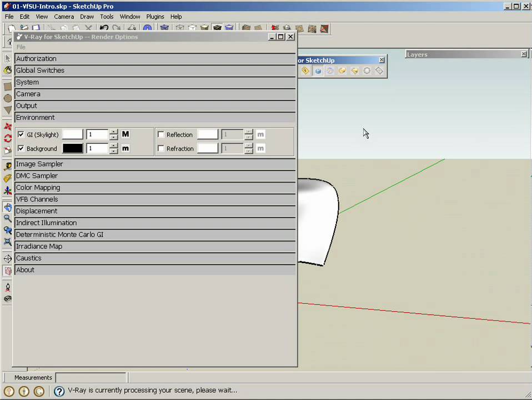Image resolution: width=532 pixels, height=400 pixels.
Task: Select the Scale tool
Action: click(x=7, y=150)
